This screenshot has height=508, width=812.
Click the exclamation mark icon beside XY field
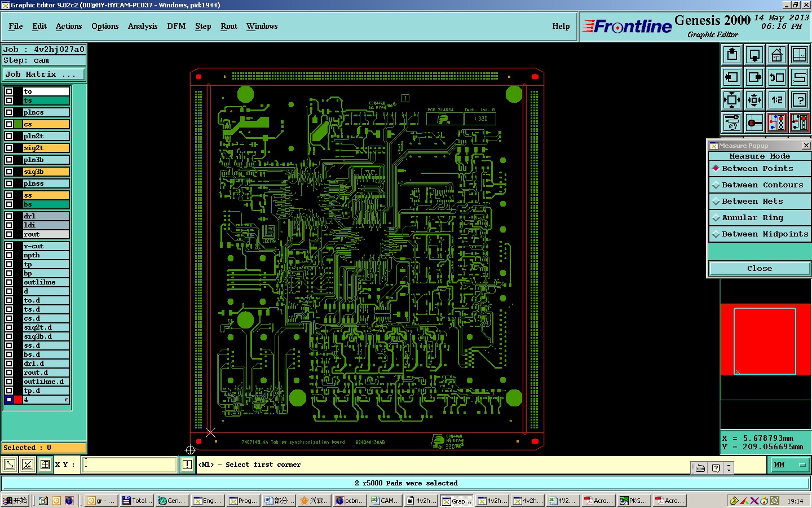click(187, 465)
